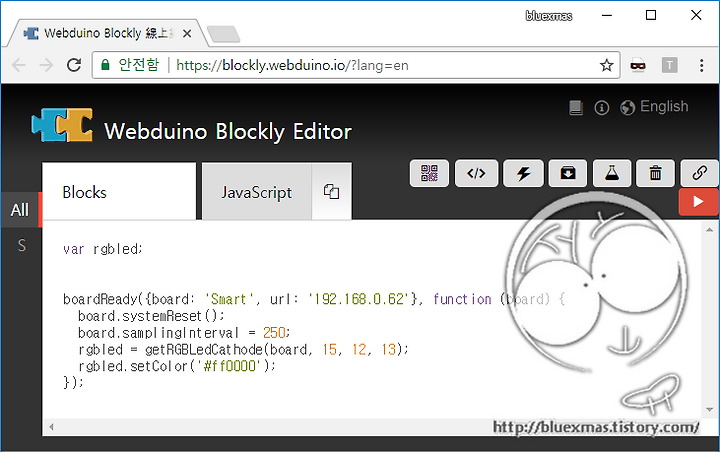Click the trash can delete button
Image resolution: width=720 pixels, height=452 pixels.
[x=655, y=173]
